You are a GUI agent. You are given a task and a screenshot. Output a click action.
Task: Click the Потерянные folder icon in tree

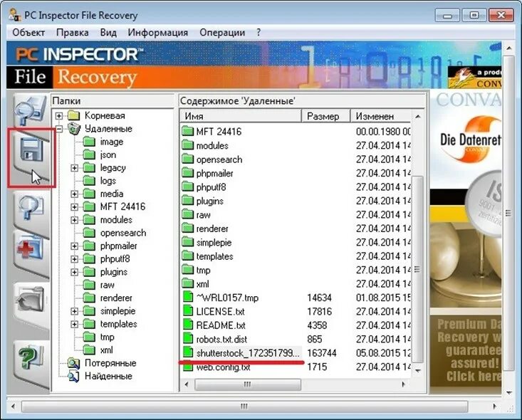click(x=73, y=363)
